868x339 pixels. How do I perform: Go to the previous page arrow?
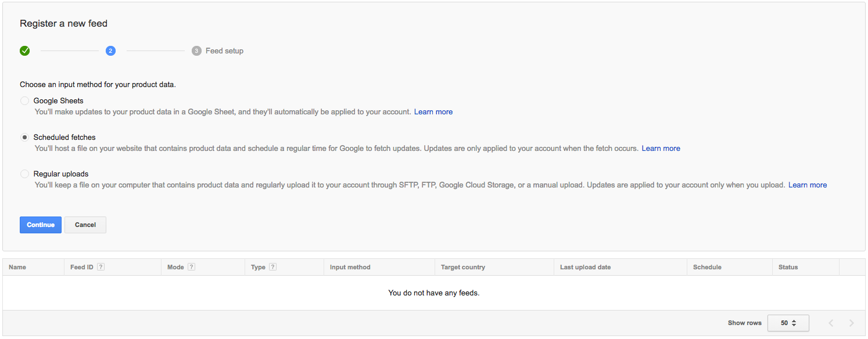point(831,323)
